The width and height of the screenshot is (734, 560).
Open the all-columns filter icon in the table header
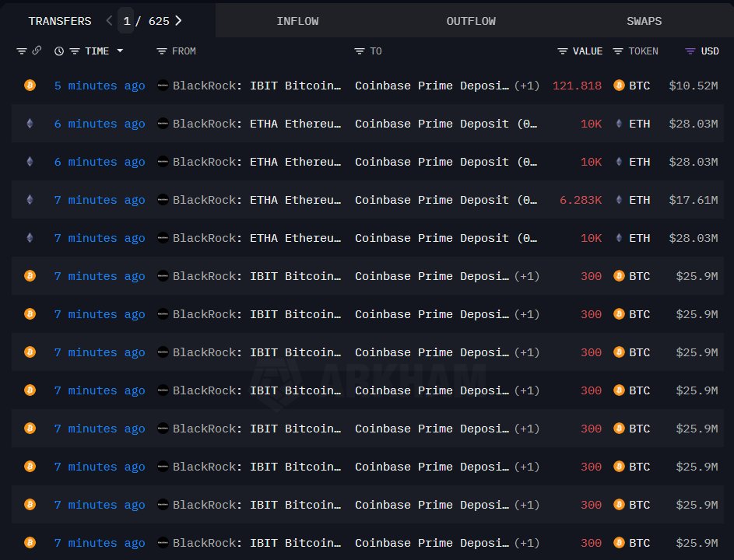pyautogui.click(x=22, y=51)
